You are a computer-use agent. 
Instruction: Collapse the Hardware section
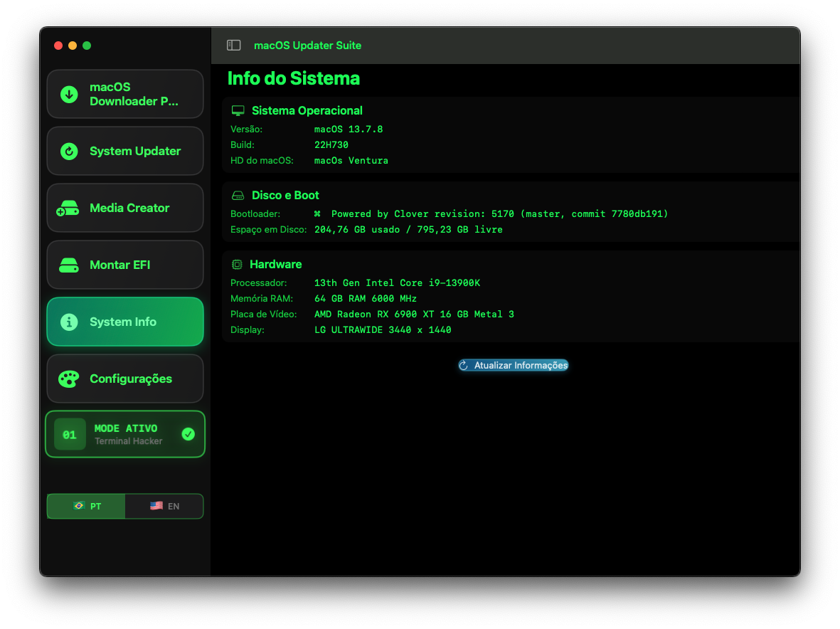276,264
